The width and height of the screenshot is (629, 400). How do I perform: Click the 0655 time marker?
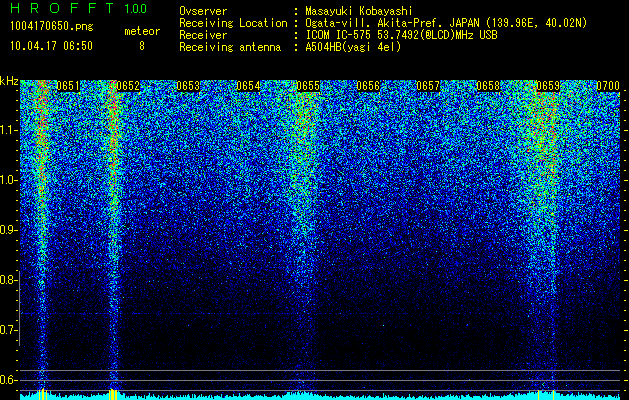click(308, 86)
